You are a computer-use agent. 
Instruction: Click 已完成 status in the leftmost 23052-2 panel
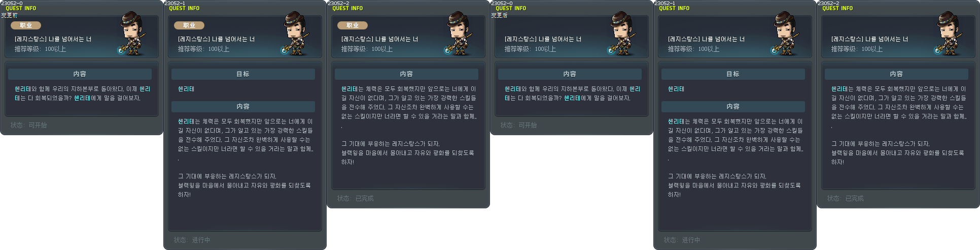click(x=364, y=198)
